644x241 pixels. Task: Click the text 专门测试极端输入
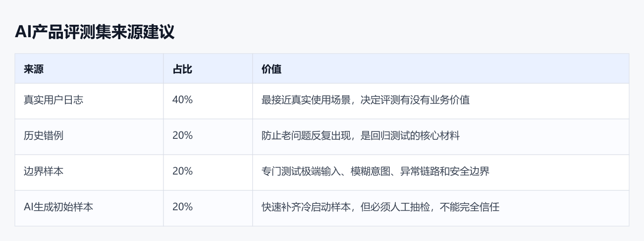(x=301, y=171)
